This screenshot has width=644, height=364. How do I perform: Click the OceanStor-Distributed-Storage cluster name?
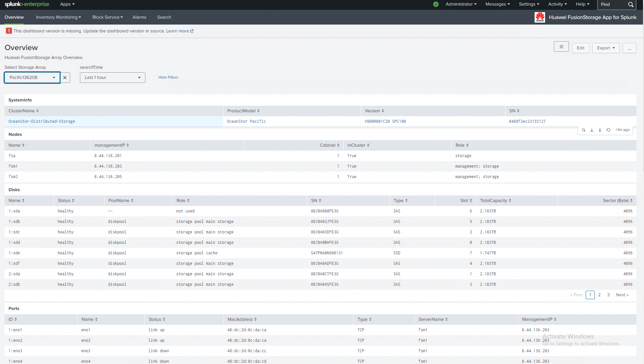click(42, 121)
